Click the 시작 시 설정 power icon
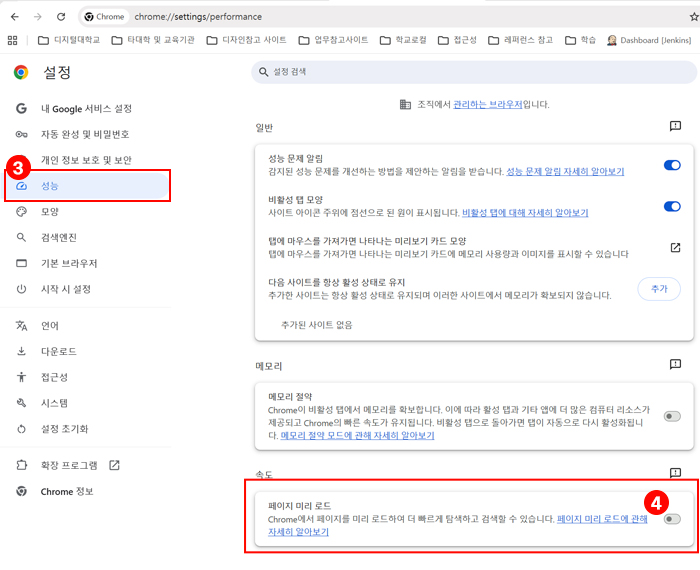Screen dimensions: 700x570 tap(21, 289)
